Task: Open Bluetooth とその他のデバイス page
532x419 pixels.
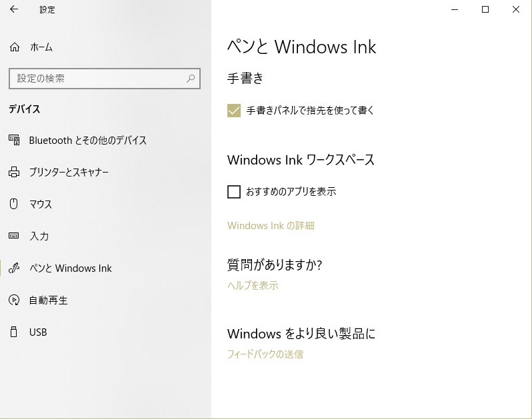Action: pos(88,141)
